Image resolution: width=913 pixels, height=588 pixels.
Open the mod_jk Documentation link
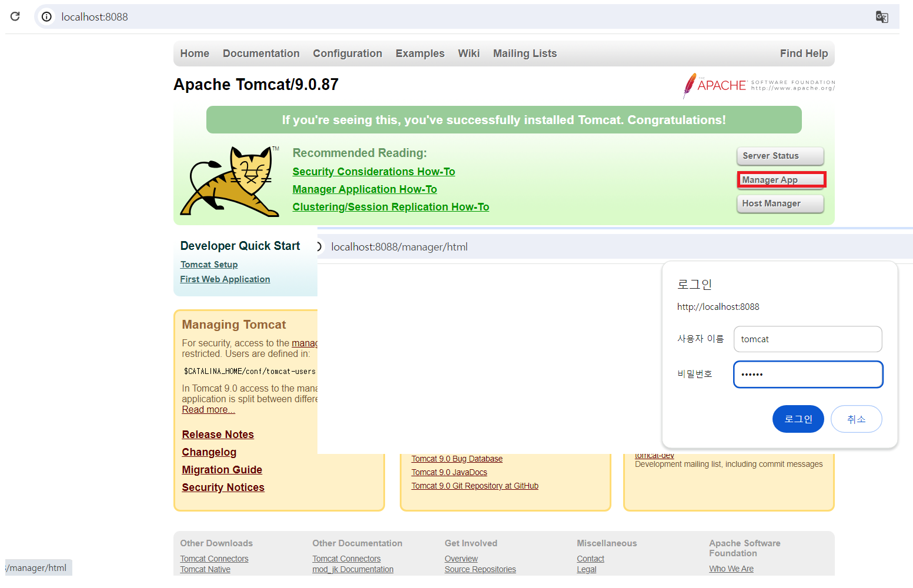(353, 569)
